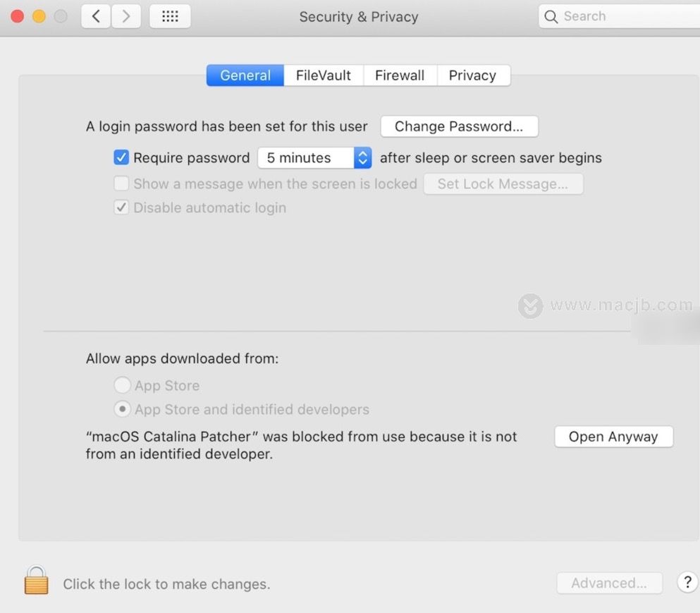The width and height of the screenshot is (700, 613).
Task: Toggle Disable automatic login checkbox
Action: [121, 207]
